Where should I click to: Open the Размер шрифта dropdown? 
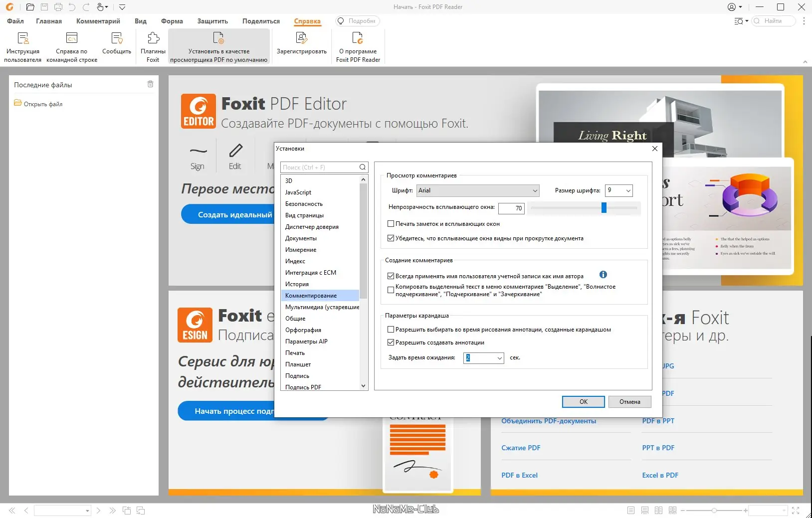(x=619, y=190)
